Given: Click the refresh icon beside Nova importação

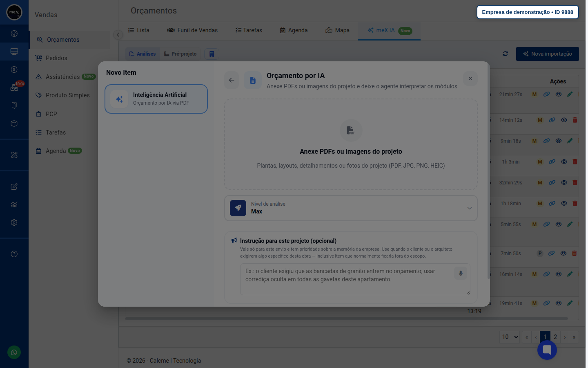Looking at the screenshot, I should [x=506, y=54].
